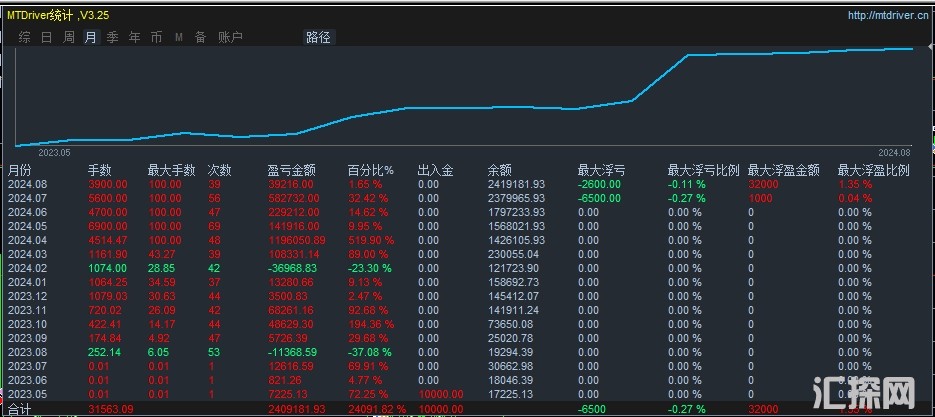Select the M tab
This screenshot has height=417, width=935.
[179, 37]
